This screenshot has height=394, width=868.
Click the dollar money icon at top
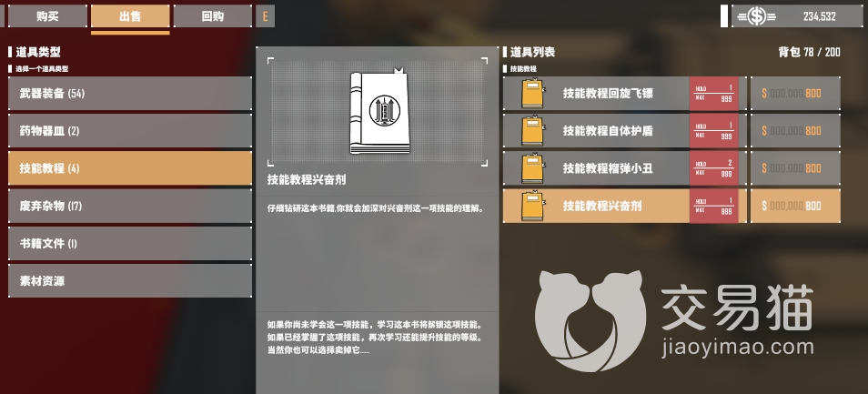point(756,16)
